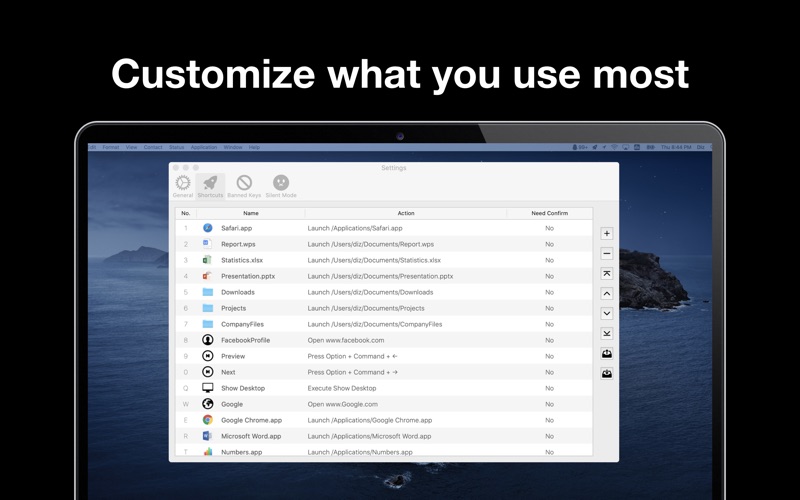
Task: Click the Need Confirm 'No' for CompanyFiles
Action: point(549,324)
